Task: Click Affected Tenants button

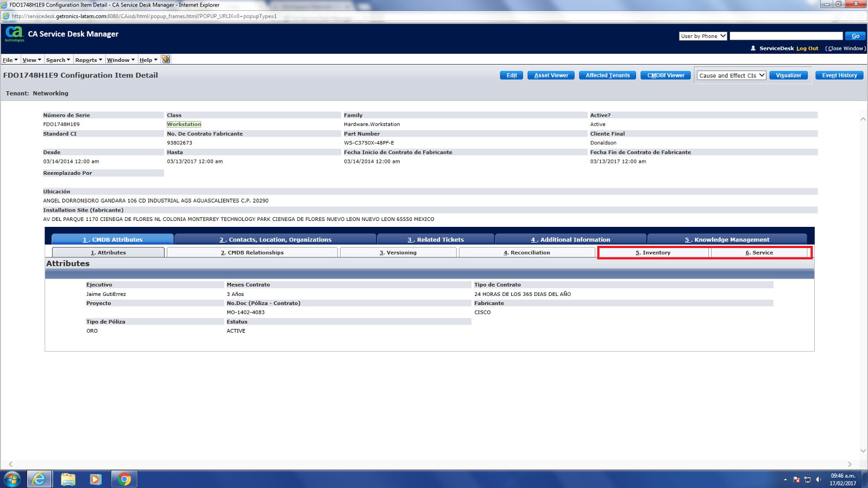Action: (607, 75)
